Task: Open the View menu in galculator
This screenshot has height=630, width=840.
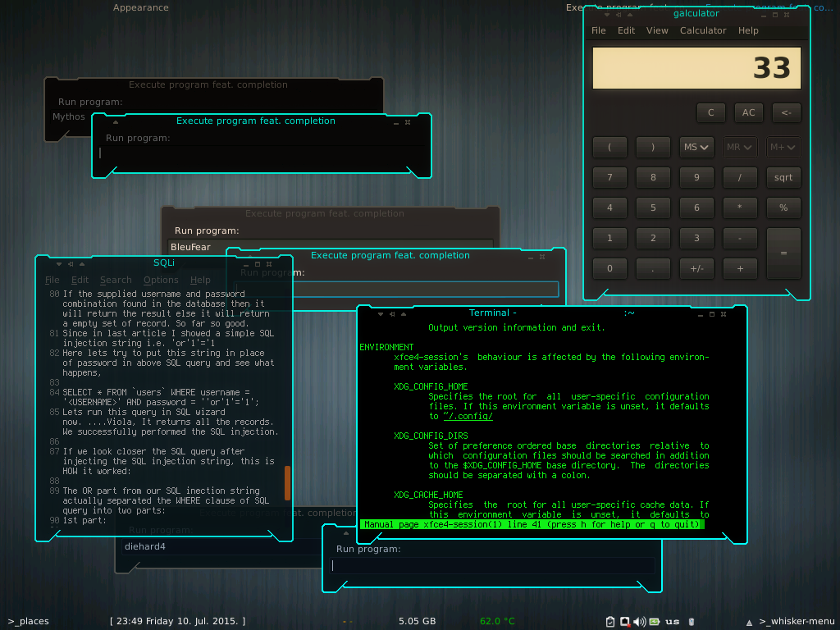Action: point(657,30)
